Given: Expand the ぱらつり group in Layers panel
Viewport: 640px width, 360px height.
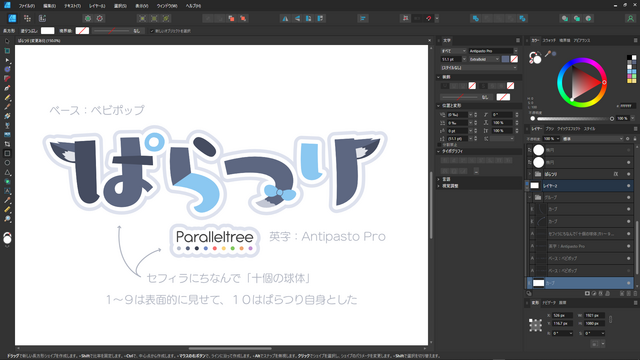Looking at the screenshot, I should point(530,174).
